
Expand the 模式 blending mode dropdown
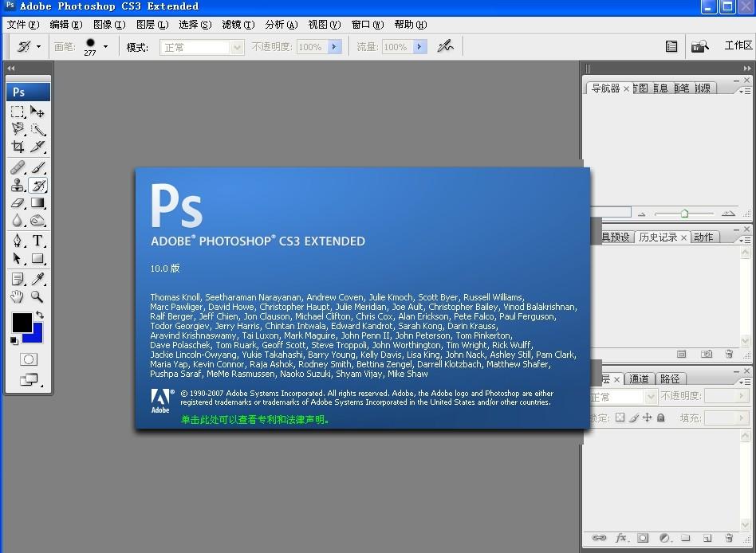pyautogui.click(x=236, y=48)
